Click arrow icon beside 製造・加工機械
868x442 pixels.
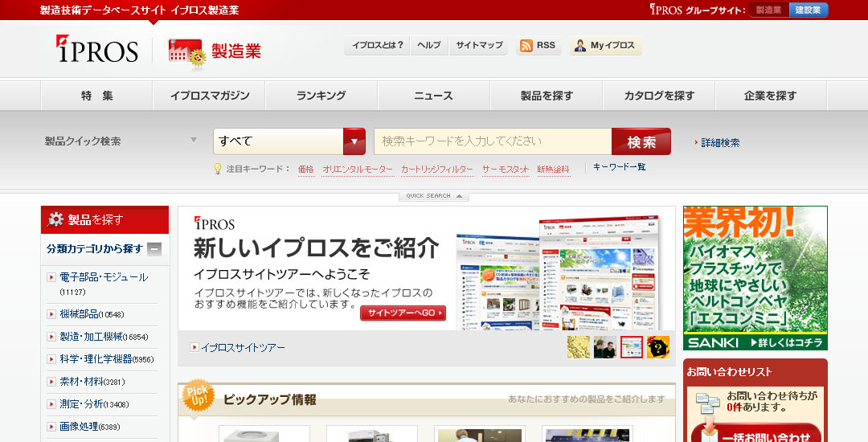coord(51,337)
